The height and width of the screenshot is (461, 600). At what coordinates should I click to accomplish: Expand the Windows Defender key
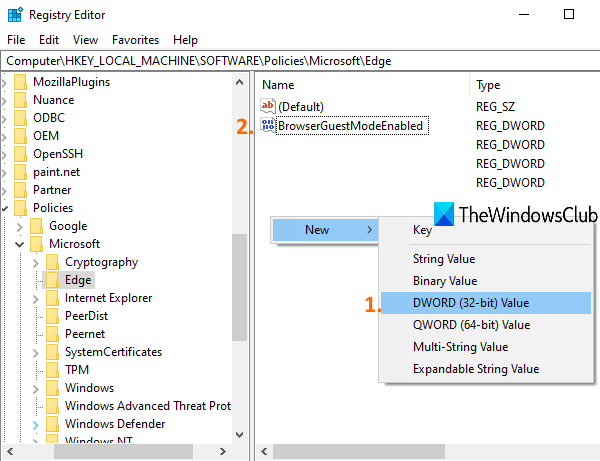point(36,425)
